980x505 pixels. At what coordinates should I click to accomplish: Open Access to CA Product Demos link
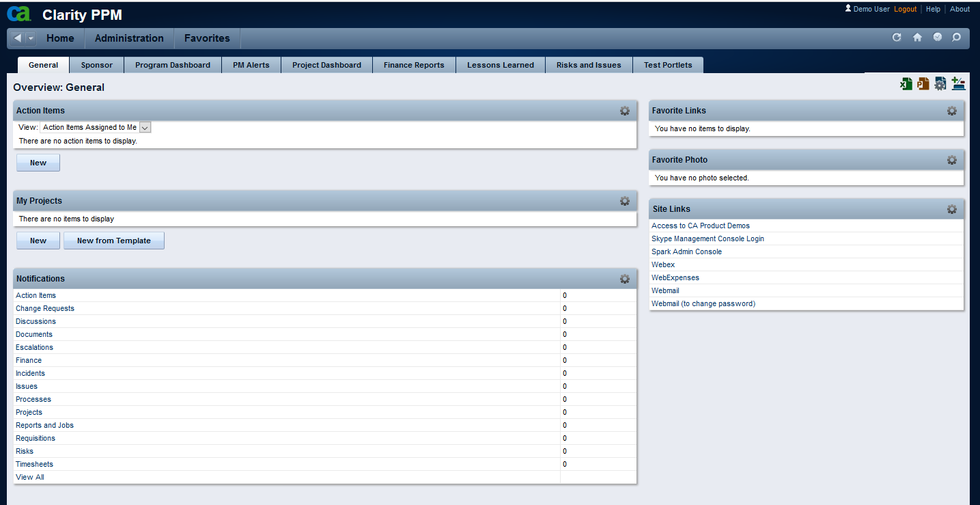pyautogui.click(x=701, y=226)
